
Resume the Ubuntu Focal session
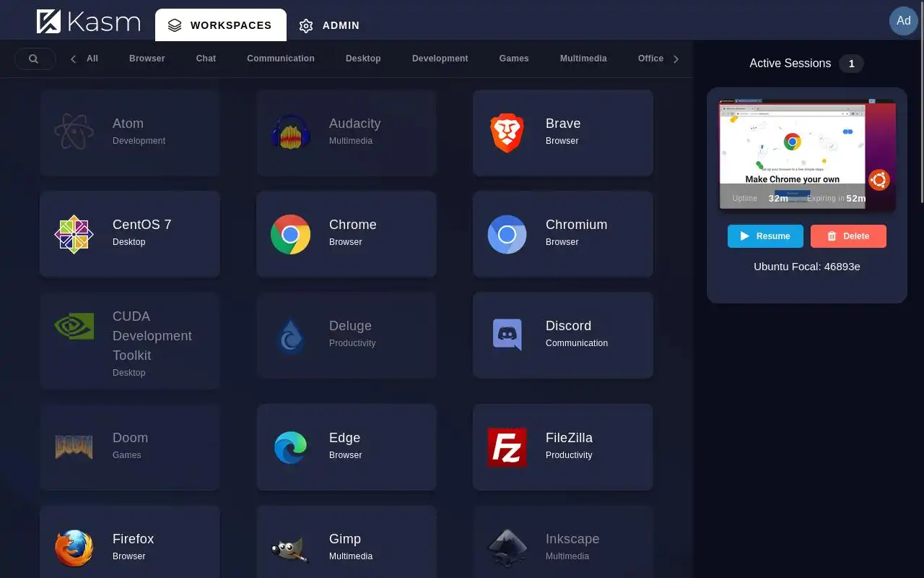tap(765, 236)
